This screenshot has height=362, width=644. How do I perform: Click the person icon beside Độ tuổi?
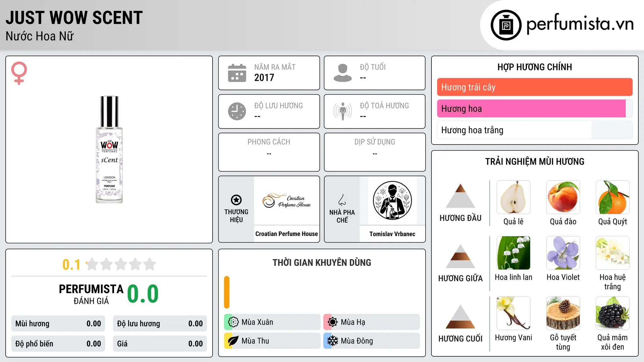pos(343,73)
